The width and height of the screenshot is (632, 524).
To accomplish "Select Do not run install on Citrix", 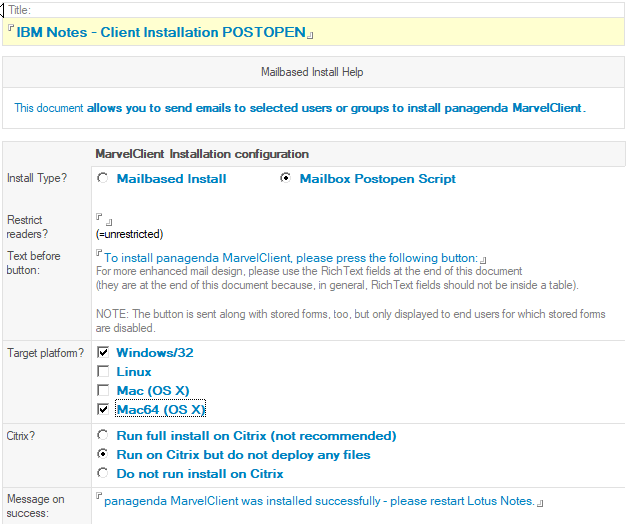I will click(103, 473).
